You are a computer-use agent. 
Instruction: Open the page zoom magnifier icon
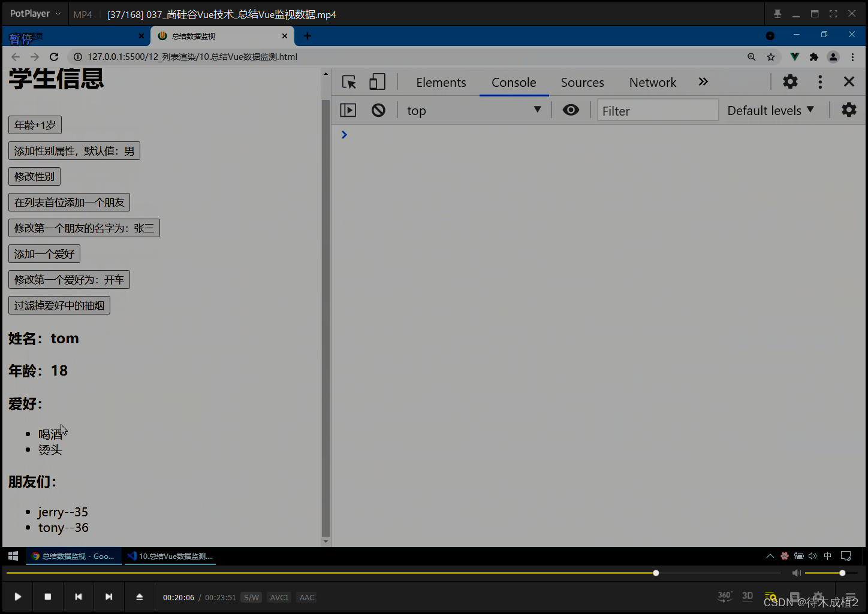[752, 57]
